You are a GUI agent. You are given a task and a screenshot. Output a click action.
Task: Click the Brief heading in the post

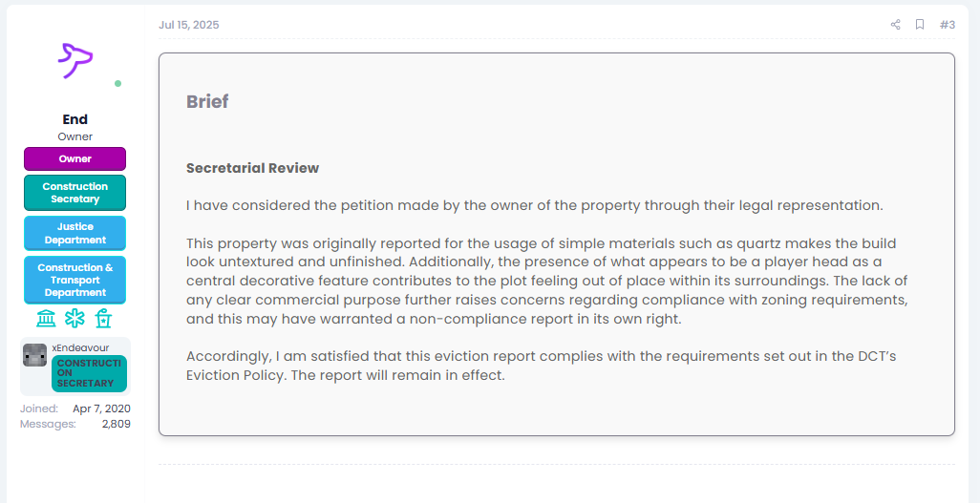pos(207,102)
